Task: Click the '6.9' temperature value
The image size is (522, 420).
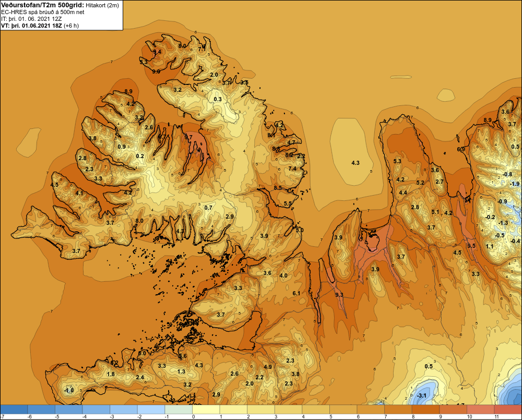Action: [461, 149]
